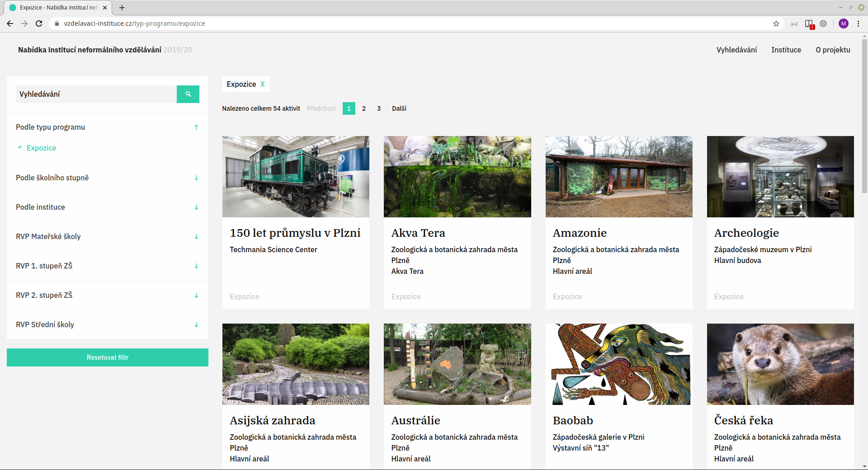868x470 pixels.
Task: Open the profile avatar M
Action: coord(844,23)
